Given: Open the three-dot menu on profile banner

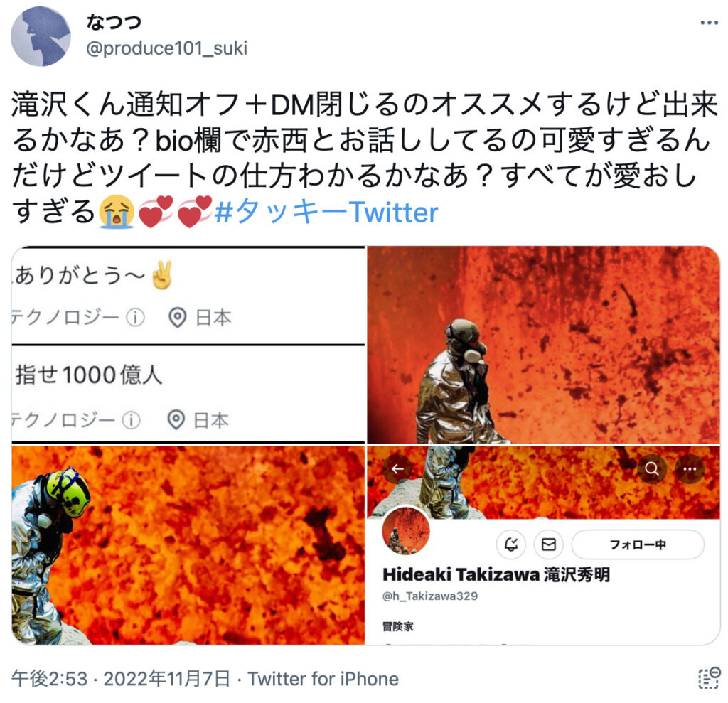Looking at the screenshot, I should (690, 469).
